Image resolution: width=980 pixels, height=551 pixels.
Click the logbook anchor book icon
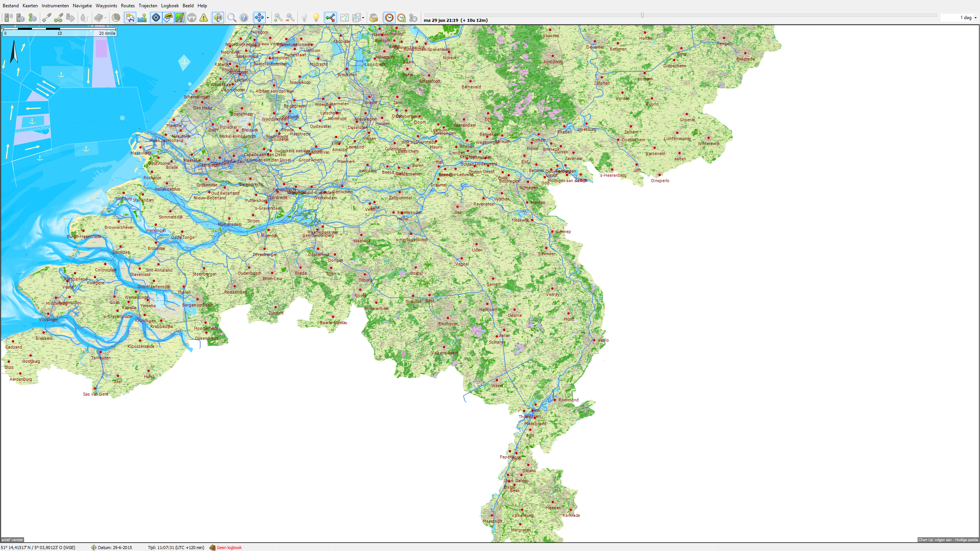point(99,18)
